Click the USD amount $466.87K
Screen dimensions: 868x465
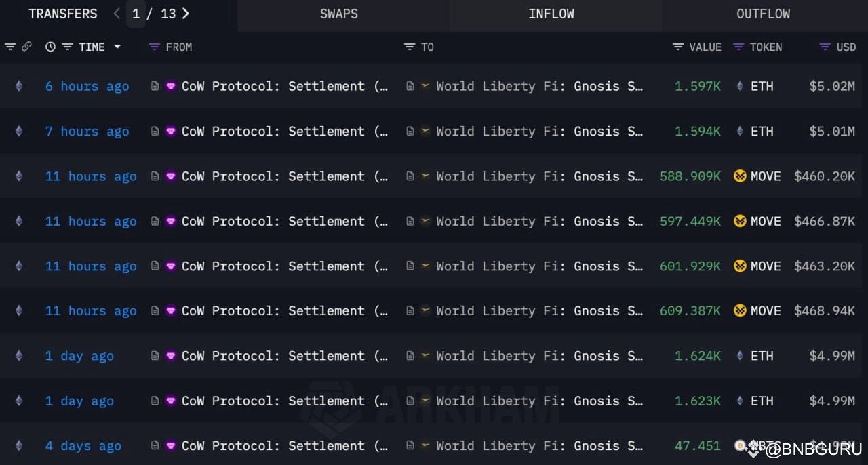coord(825,221)
